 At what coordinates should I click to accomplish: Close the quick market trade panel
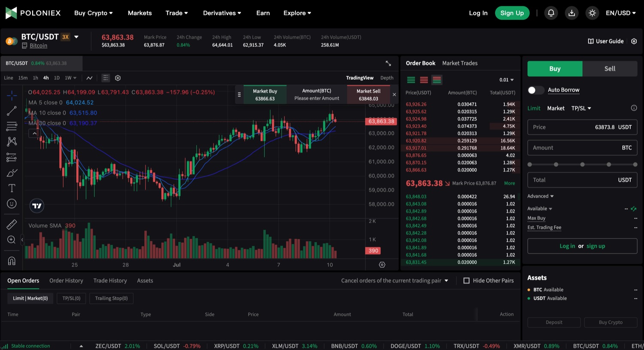(x=394, y=94)
